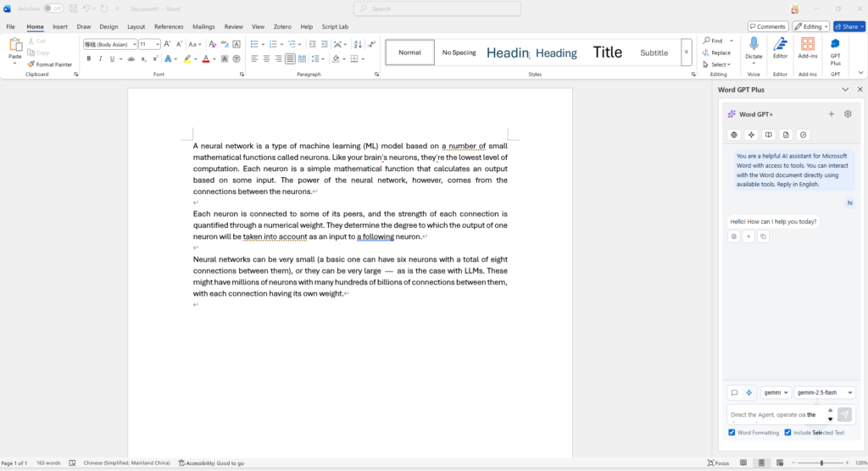
Task: Click the GPT Plus ribbon icon
Action: point(835,51)
